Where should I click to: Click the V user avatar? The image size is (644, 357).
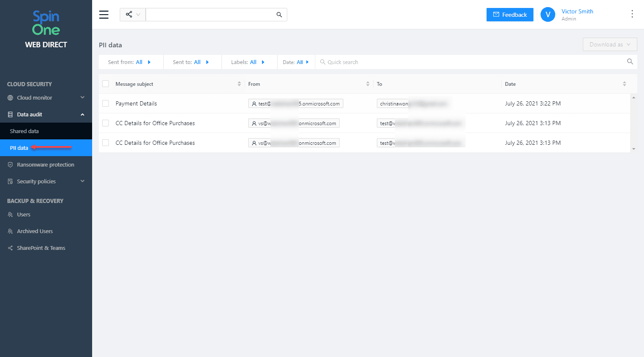(x=548, y=15)
